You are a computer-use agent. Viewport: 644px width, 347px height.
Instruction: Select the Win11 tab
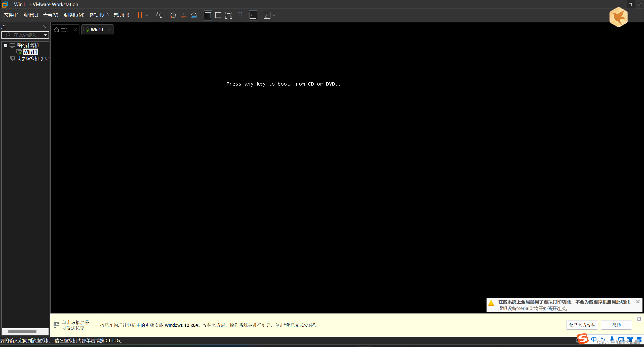[x=97, y=30]
